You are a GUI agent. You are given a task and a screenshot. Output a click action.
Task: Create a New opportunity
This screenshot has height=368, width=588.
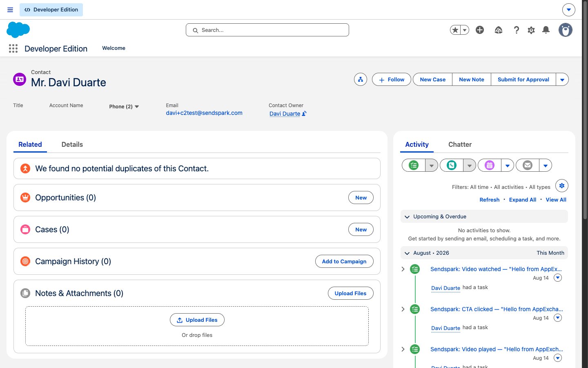coord(361,197)
